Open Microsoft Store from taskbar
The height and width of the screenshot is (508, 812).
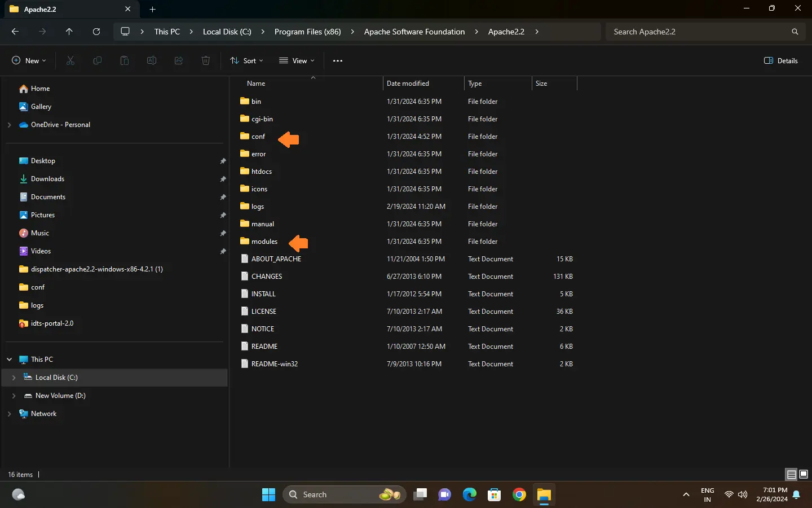[495, 494]
